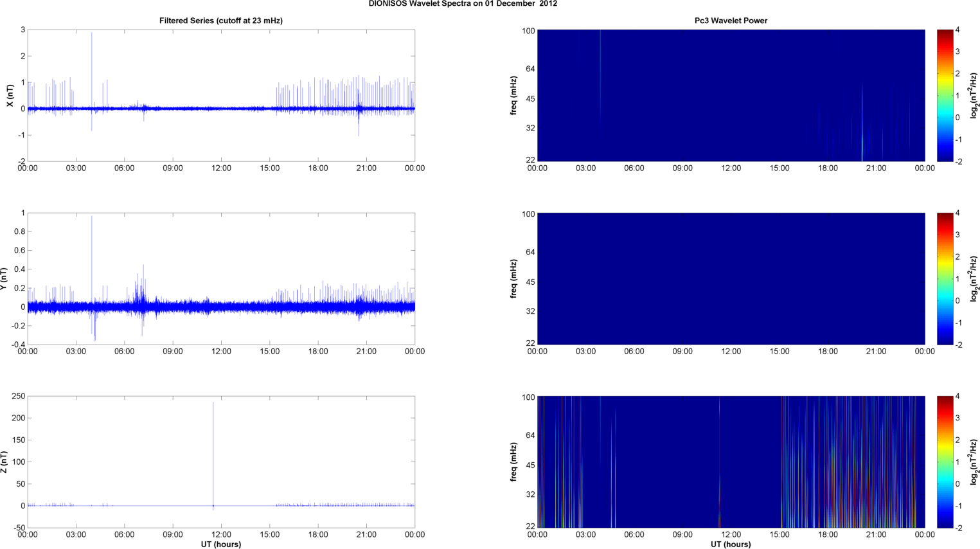This screenshot has width=980, height=549.
Task: Click 'UT (hours)' label under the Z time series
Action: pyautogui.click(x=221, y=544)
